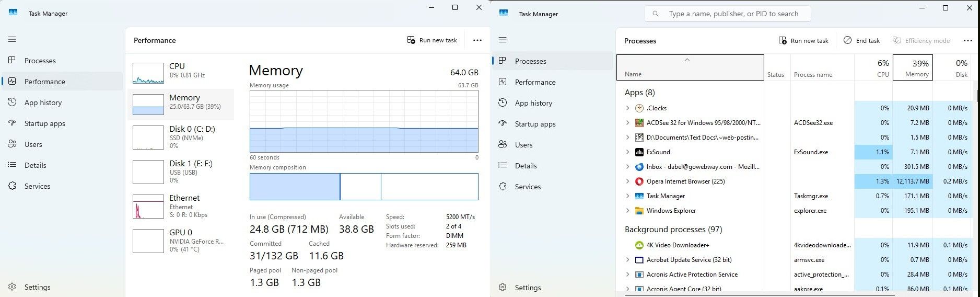The image size is (980, 297).
Task: Click the Thunderbird Inbox icon
Action: [639, 167]
